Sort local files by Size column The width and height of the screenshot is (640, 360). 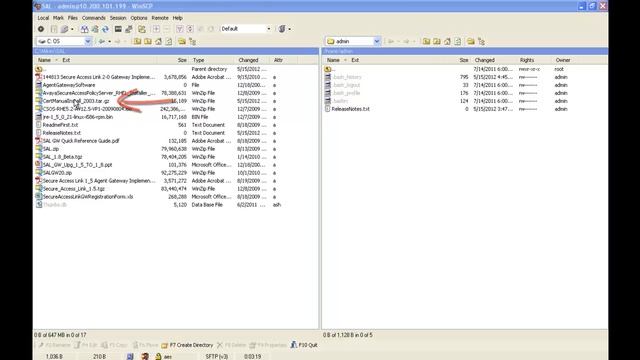point(182,60)
